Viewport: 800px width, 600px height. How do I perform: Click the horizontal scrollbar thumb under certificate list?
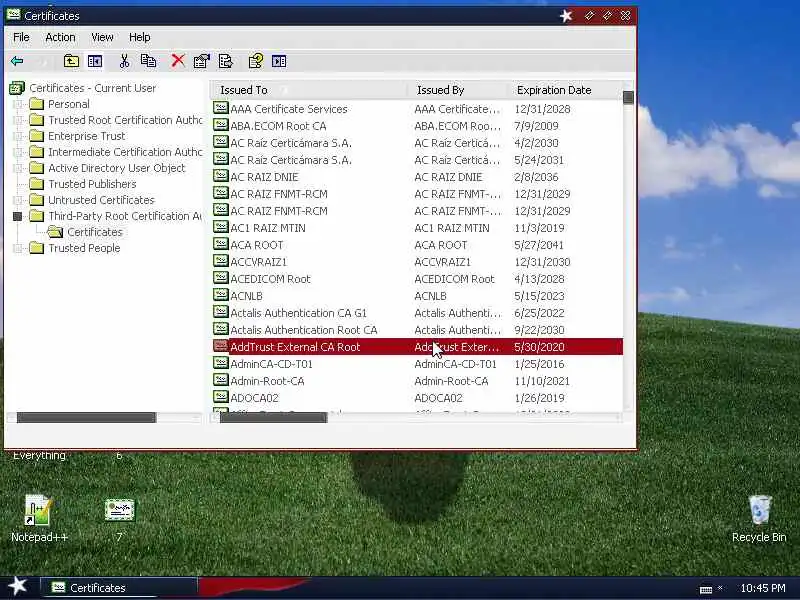[273, 418]
